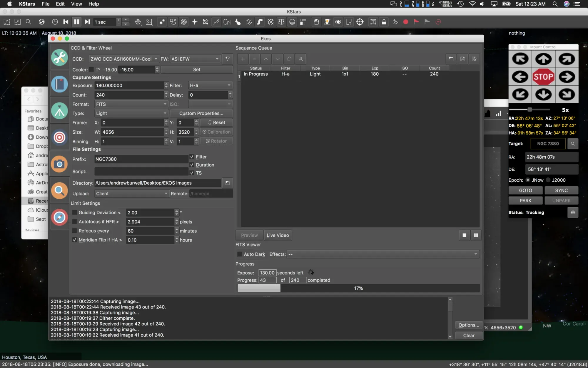The image size is (588, 368).
Task: Open the H-a Filter dropdown
Action: click(x=210, y=85)
